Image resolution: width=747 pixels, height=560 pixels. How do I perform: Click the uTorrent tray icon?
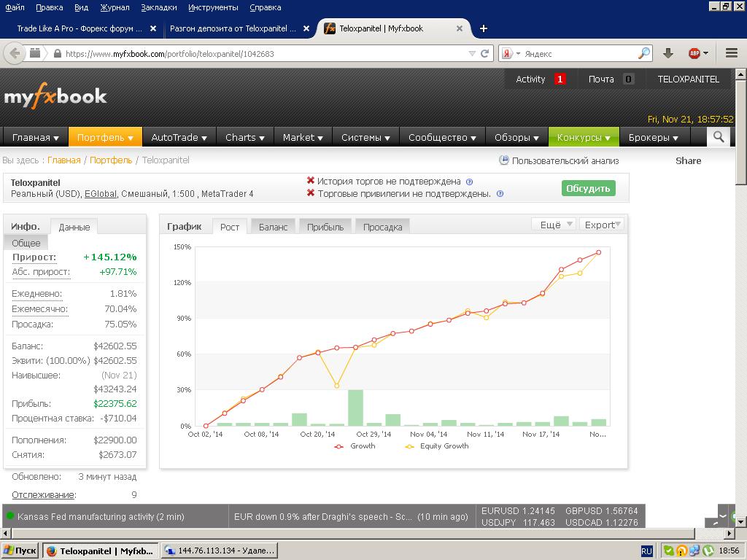click(x=708, y=551)
